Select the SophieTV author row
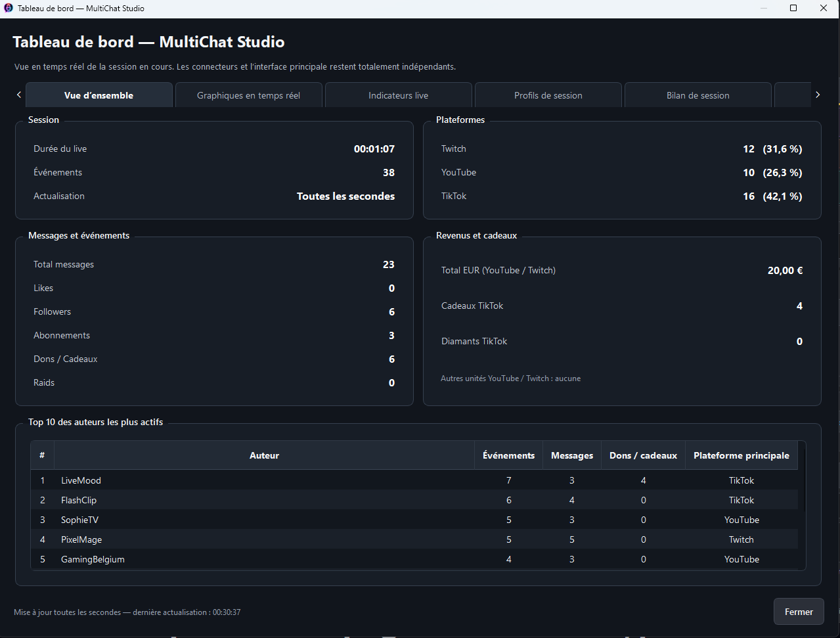Screen dimensions: 840x638 click(x=414, y=520)
